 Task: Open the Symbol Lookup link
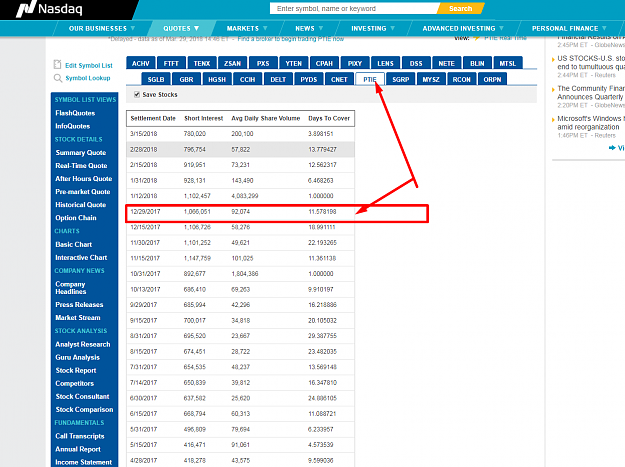88,78
